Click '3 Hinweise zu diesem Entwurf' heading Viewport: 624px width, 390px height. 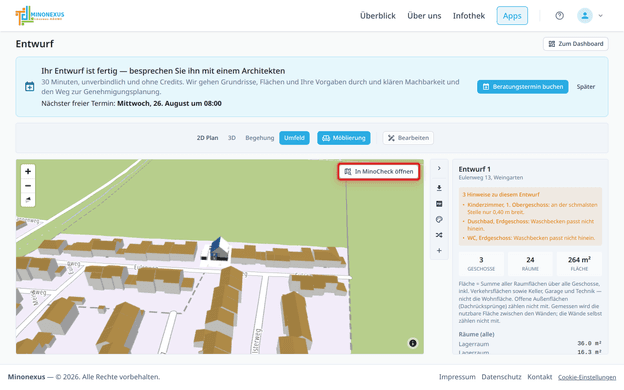point(501,195)
